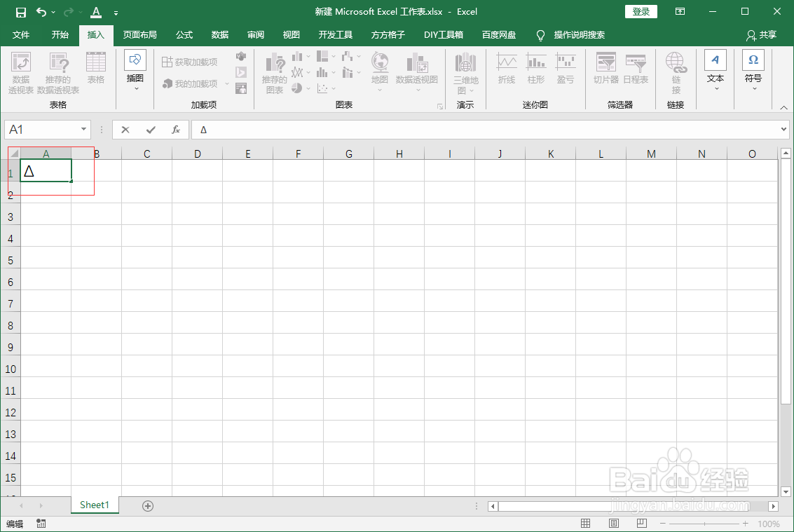Click the confirm checkmark in formula bar
The height and width of the screenshot is (532, 794).
pos(151,130)
